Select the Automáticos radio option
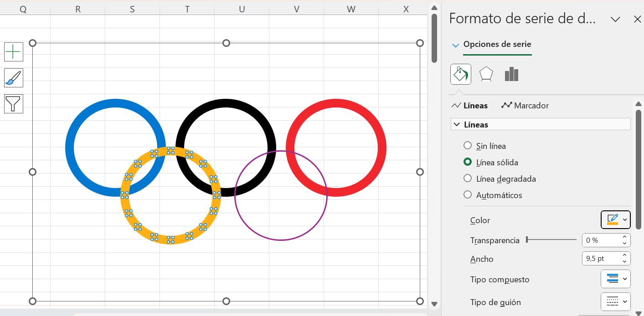The height and width of the screenshot is (316, 644). click(x=468, y=195)
